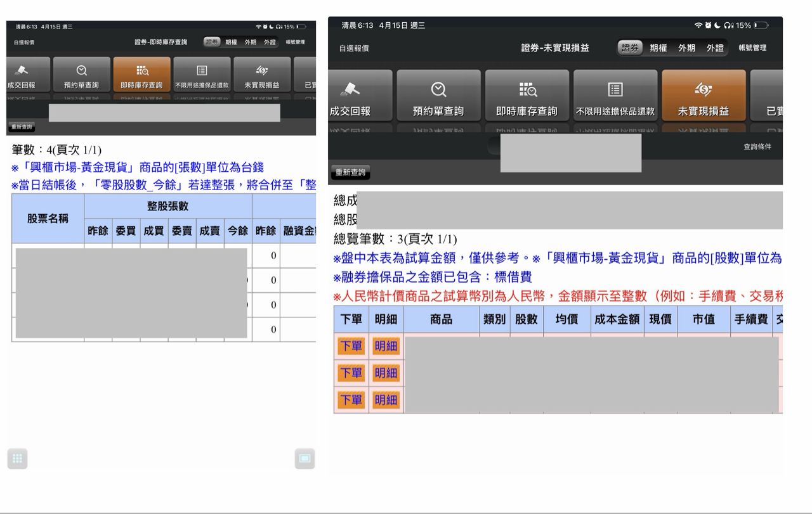Screen dimensions: 812x514
Task: Open 明細 for the third holdings row
Action: coord(386,400)
